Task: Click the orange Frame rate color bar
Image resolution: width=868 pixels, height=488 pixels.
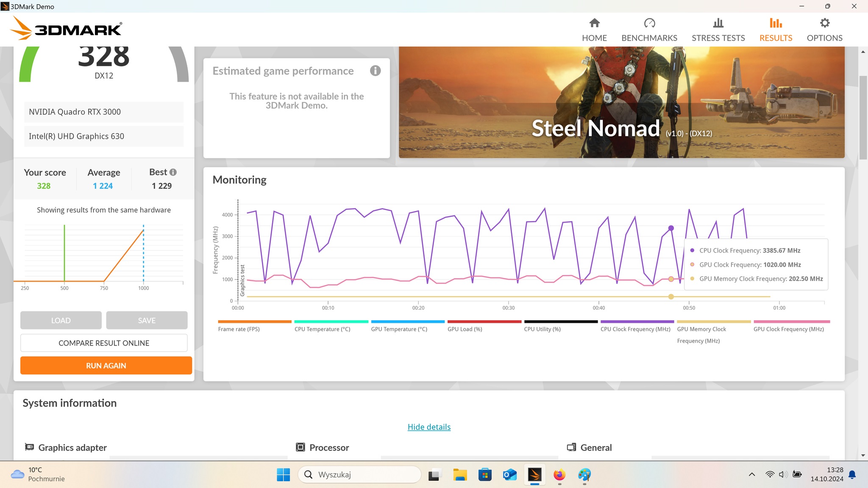Action: (255, 322)
